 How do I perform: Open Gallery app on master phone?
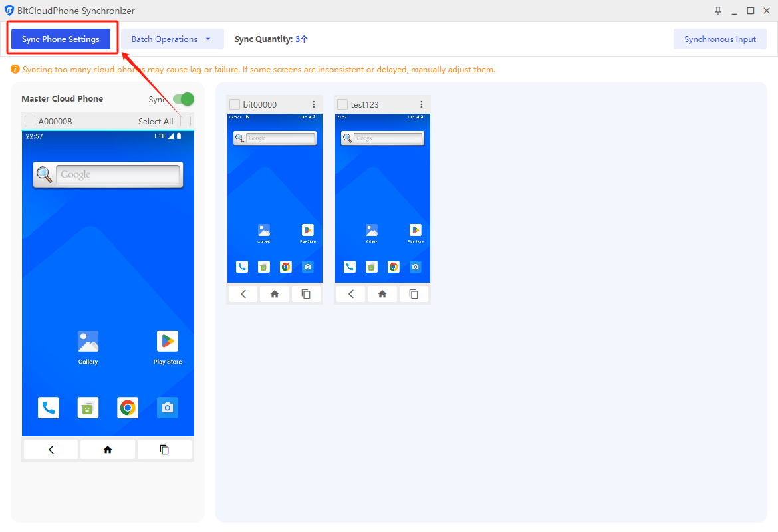coord(88,342)
